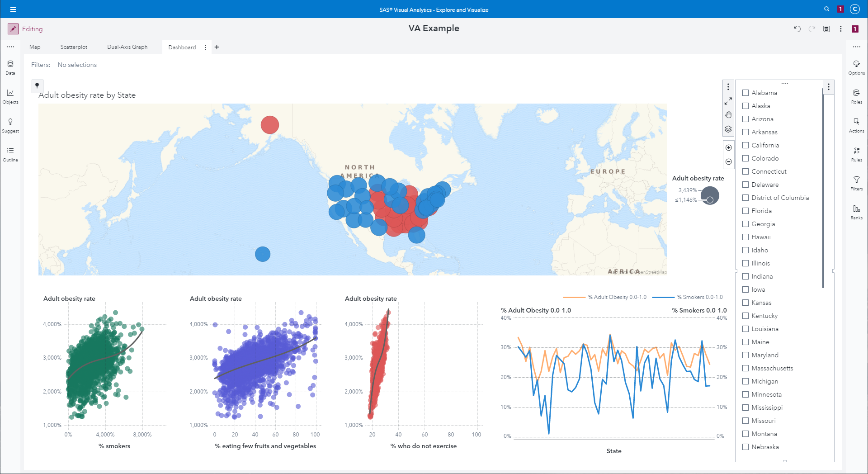
Task: Zoom out on the map
Action: coord(728,161)
